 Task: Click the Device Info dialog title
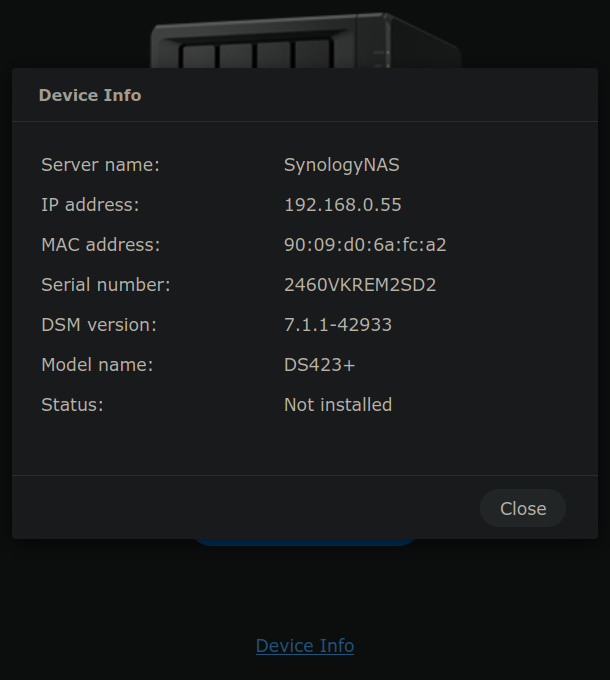pyautogui.click(x=90, y=96)
